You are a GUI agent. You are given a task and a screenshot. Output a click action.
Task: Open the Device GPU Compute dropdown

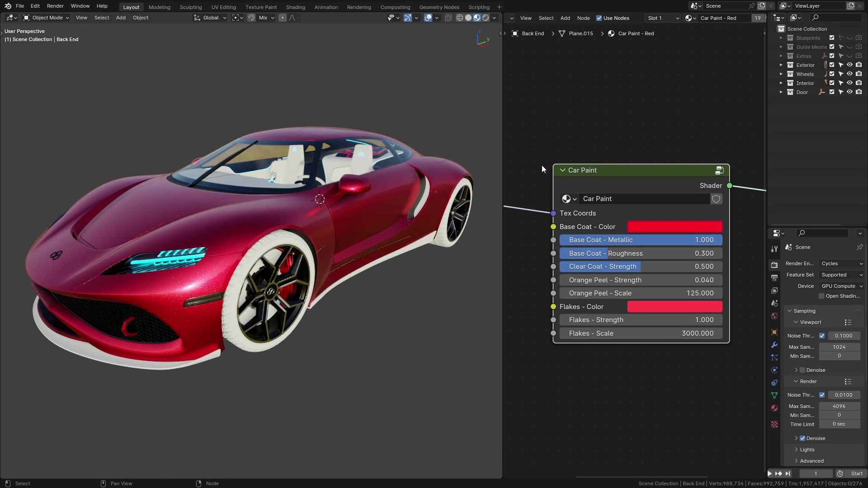click(841, 286)
